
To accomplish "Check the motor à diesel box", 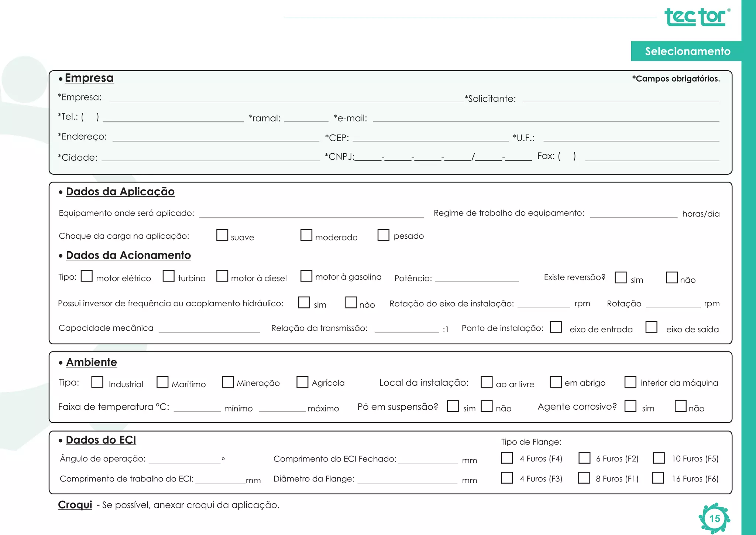I will pos(222,276).
